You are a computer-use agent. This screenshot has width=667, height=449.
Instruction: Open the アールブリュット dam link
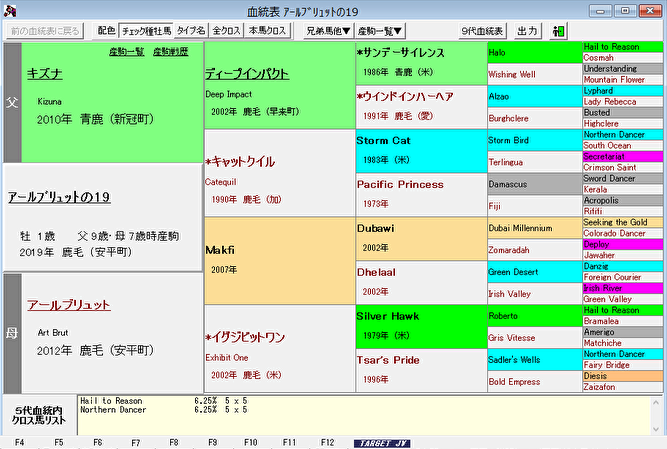pos(68,305)
